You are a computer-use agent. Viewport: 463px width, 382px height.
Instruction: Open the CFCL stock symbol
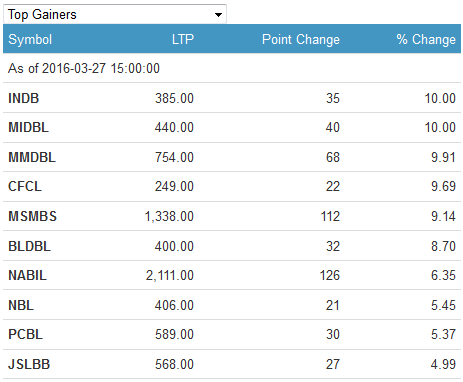(x=25, y=186)
